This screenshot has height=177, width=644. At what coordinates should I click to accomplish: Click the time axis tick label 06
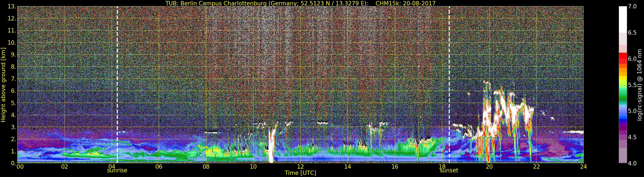pos(159,167)
